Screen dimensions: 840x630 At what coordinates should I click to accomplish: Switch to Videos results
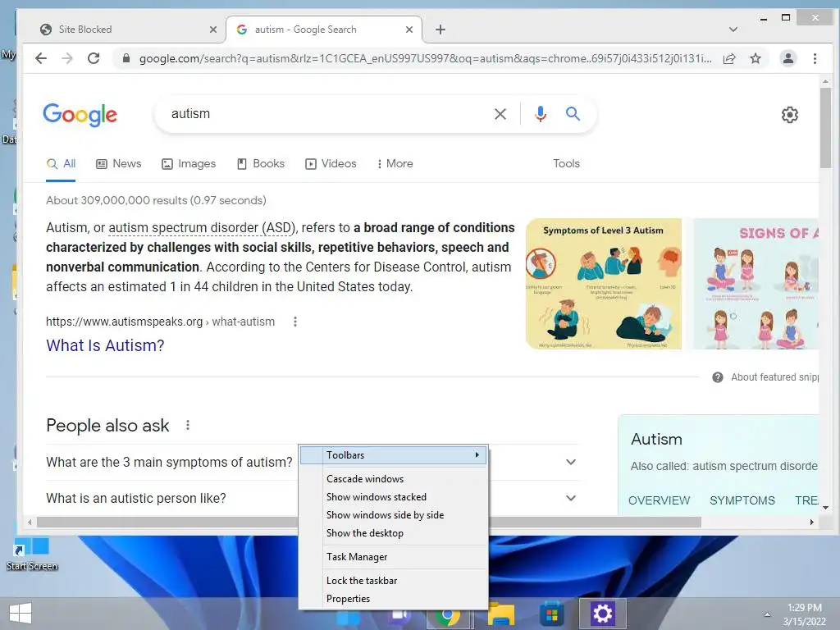tap(331, 164)
